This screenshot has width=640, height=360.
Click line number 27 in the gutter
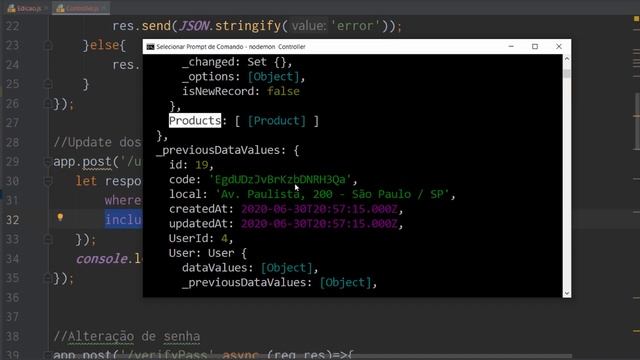pyautogui.click(x=13, y=123)
